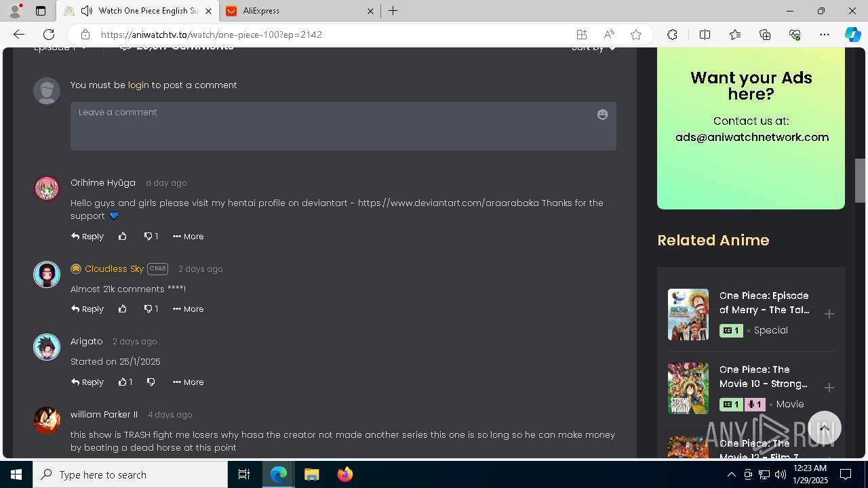868x488 pixels.
Task: Click the login link to comment
Action: click(138, 85)
